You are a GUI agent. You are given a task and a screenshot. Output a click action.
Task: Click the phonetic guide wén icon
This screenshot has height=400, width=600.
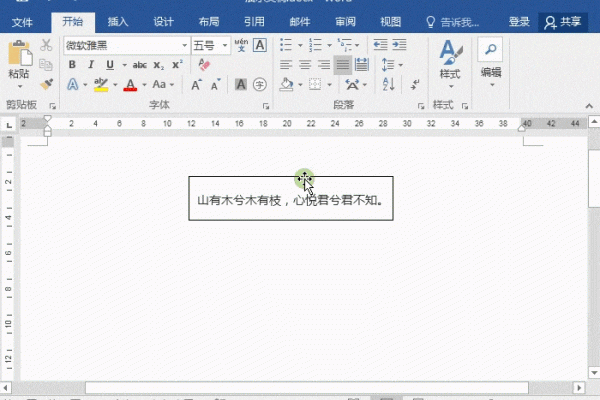(241, 45)
